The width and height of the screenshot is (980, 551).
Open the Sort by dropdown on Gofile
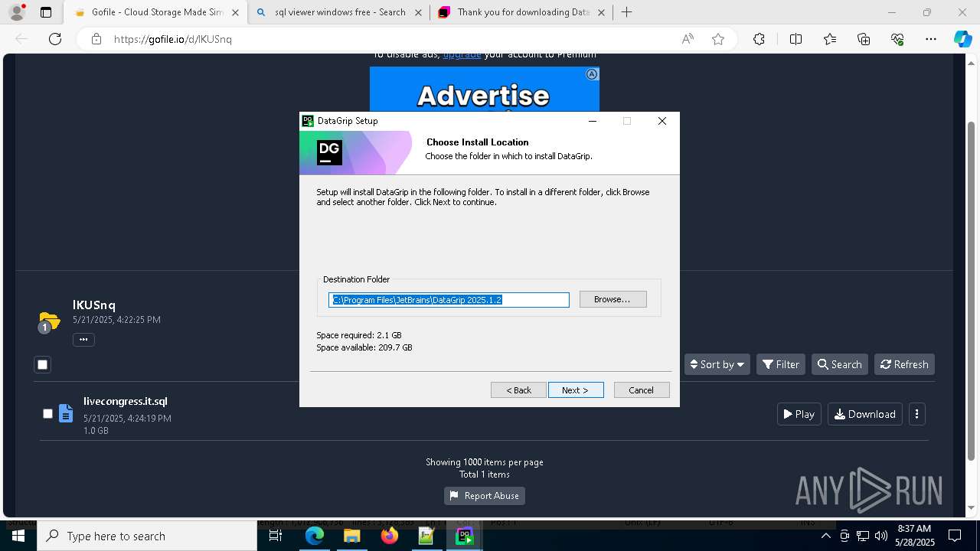pyautogui.click(x=717, y=364)
